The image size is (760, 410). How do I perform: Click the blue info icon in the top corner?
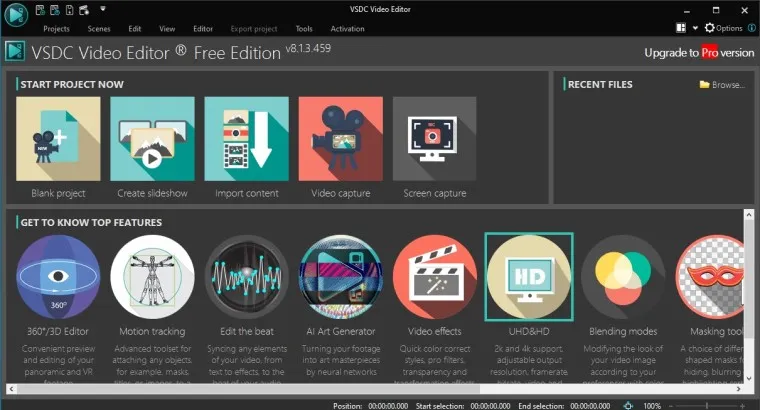coord(752,28)
